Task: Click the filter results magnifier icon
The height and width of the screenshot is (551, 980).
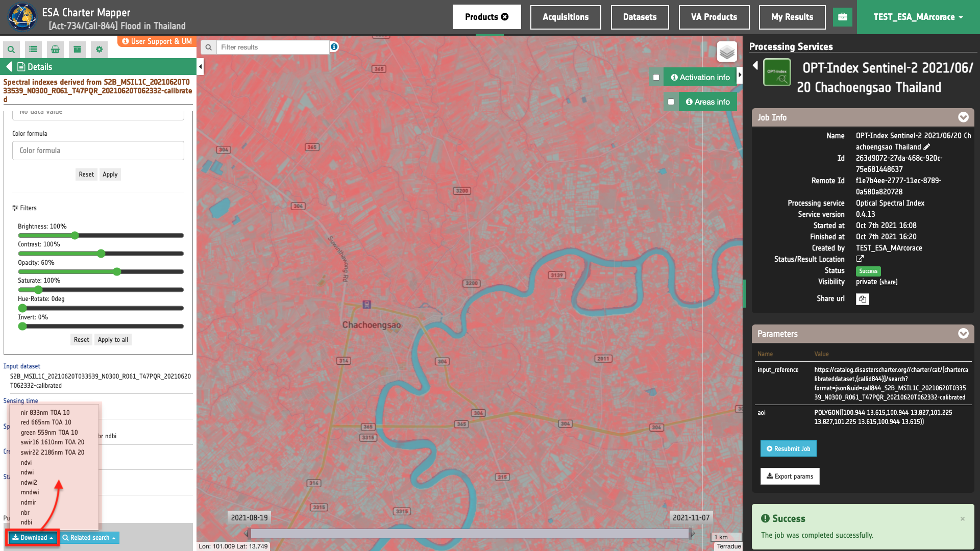Action: [209, 47]
